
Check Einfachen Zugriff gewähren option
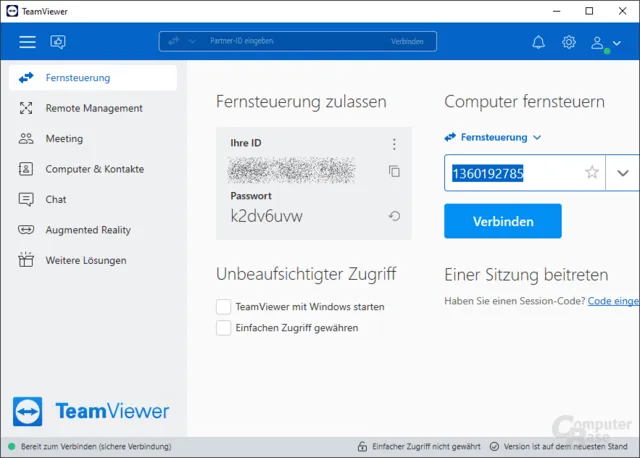224,327
